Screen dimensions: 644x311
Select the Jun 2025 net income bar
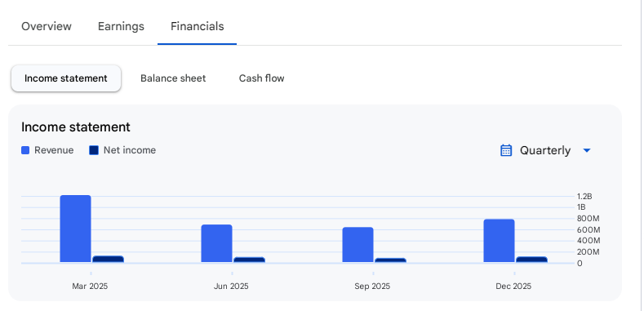[x=249, y=260]
